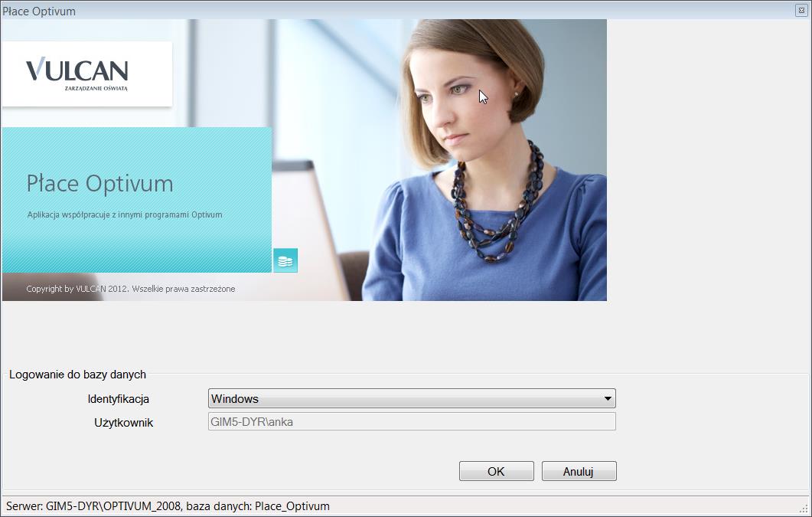Click the Użytkownik field with GIM5-DYR\anka
812x517 pixels.
coord(412,421)
